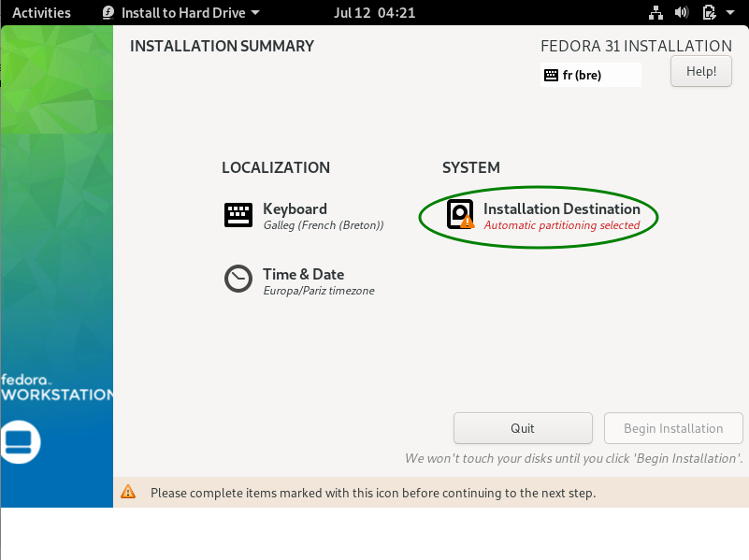Click the INSTALLATION SUMMARY heading

click(x=223, y=46)
